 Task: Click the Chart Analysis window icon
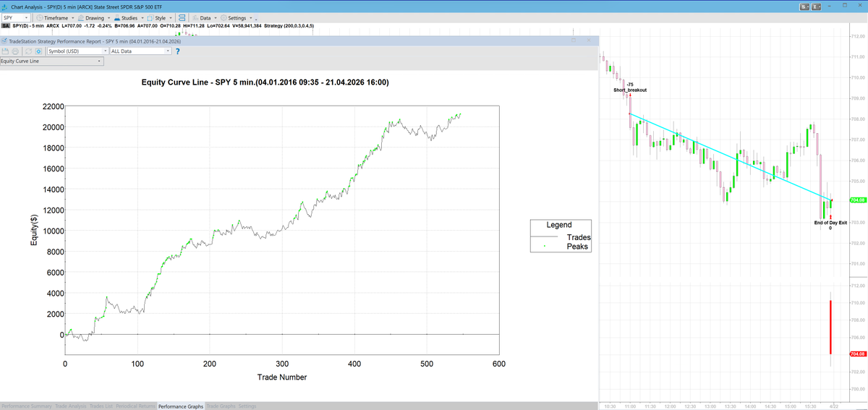[x=5, y=7]
